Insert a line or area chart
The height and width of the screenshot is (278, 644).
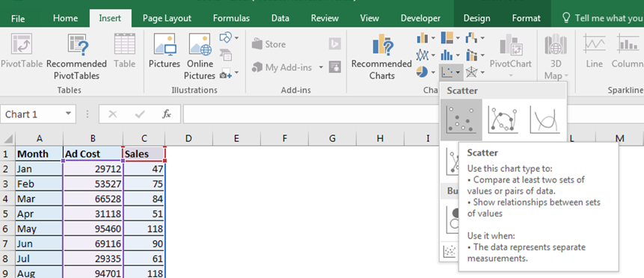pyautogui.click(x=422, y=55)
